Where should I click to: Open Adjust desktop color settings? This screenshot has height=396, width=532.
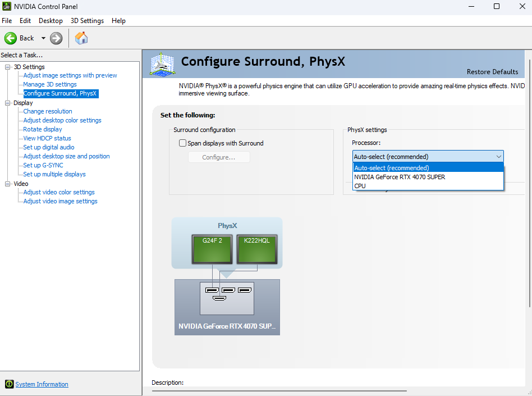[62, 120]
